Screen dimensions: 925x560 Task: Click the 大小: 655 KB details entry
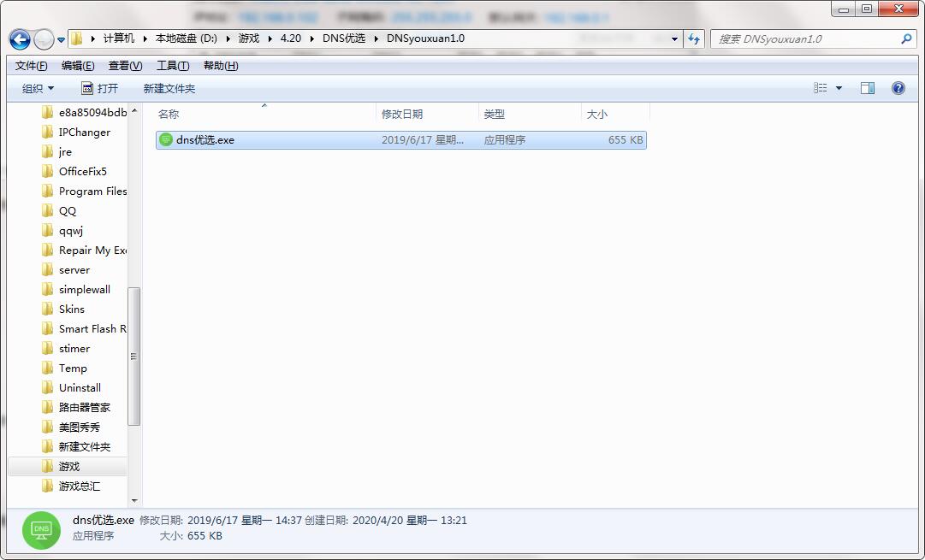(x=191, y=536)
